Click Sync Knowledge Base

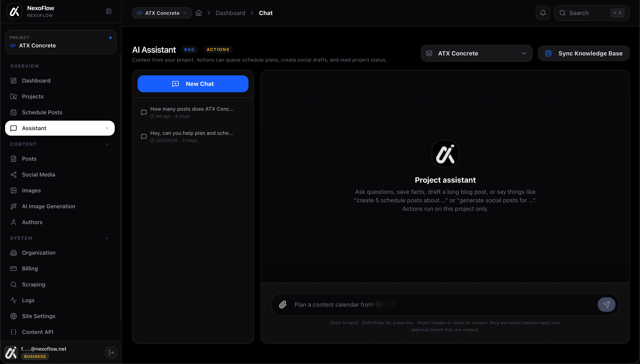tap(583, 53)
